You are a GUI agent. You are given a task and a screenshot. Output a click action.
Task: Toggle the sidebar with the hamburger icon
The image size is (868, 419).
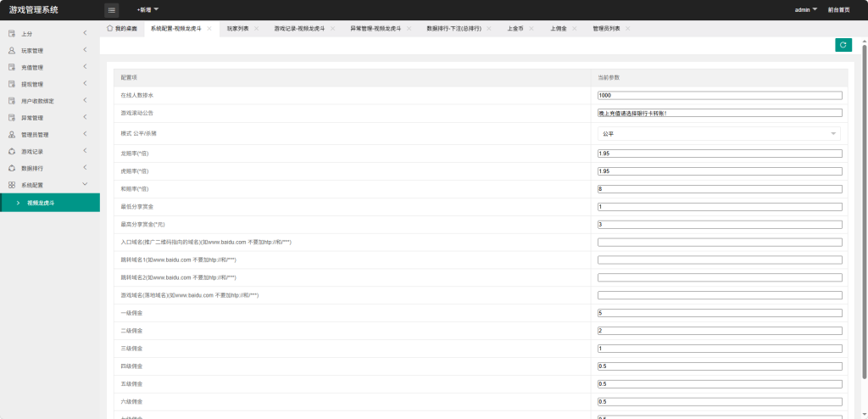pos(111,10)
